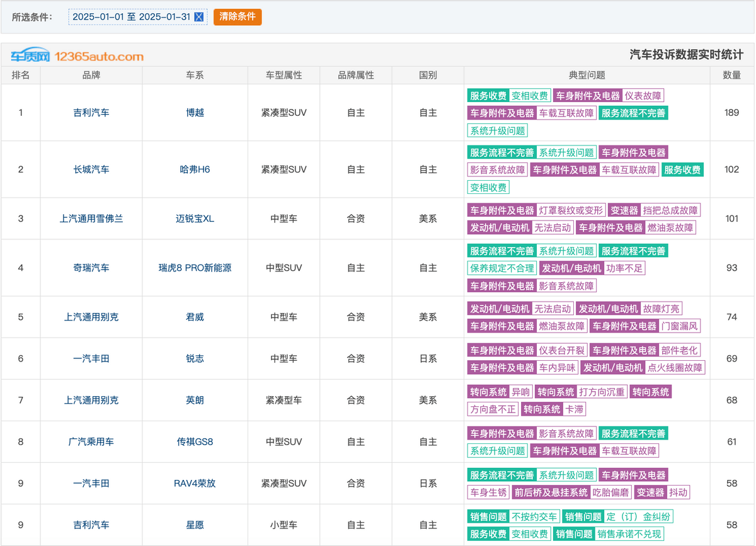Open 吉利汽车 link in 星愿 row
Viewport: 756px width, 546px height.
(91, 525)
